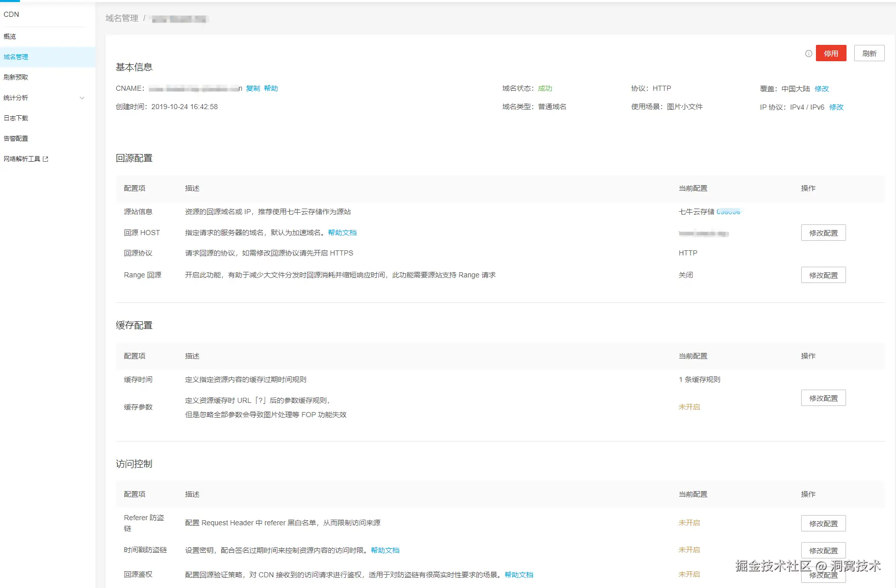896x588 pixels.
Task: Open 告警配置 in the sidebar
Action: pos(16,139)
